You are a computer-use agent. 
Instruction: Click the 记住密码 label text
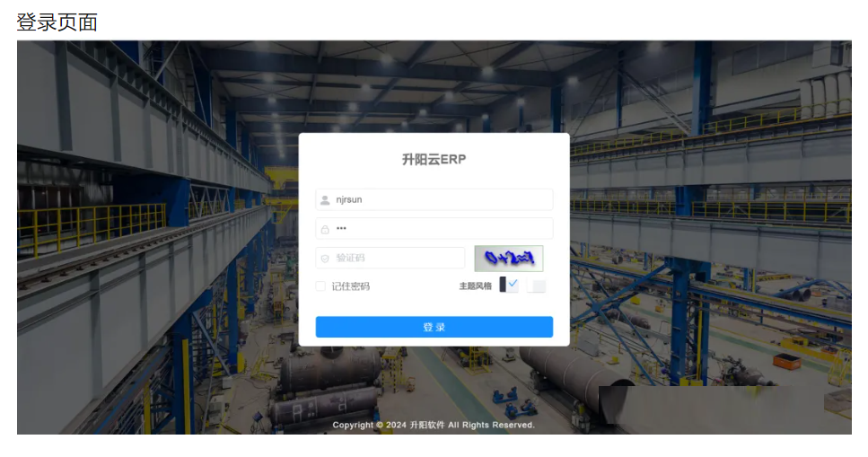point(350,286)
